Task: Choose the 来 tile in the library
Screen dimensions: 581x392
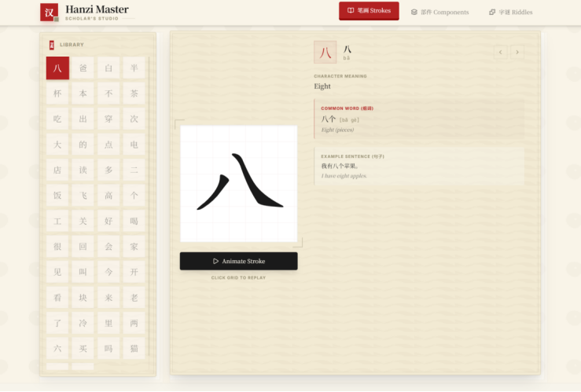Action: click(108, 298)
